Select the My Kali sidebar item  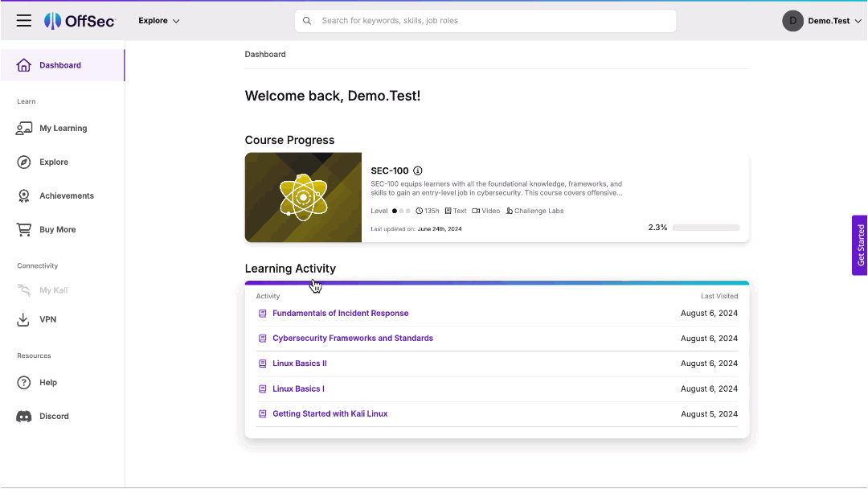coord(52,290)
